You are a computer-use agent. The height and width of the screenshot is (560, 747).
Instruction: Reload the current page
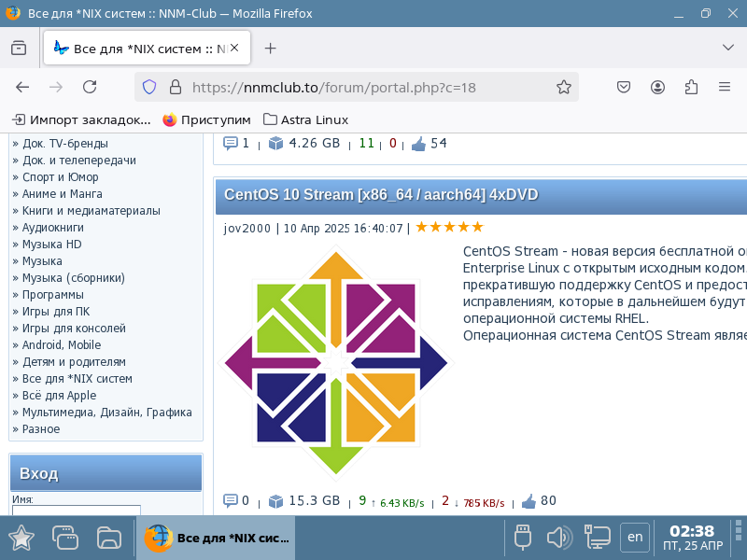[90, 87]
